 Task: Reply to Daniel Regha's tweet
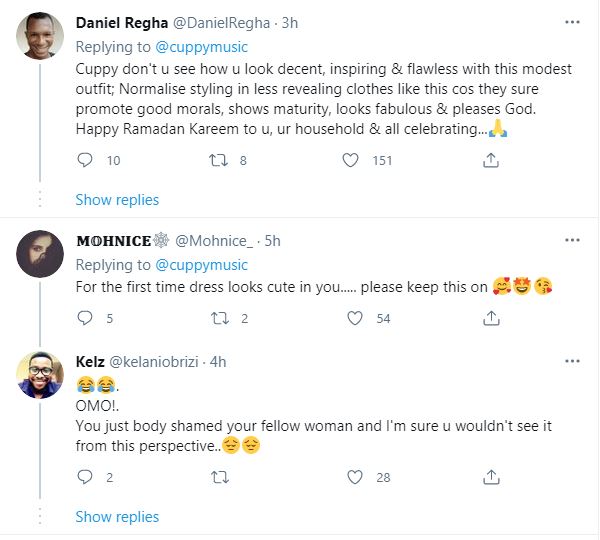[x=86, y=159]
